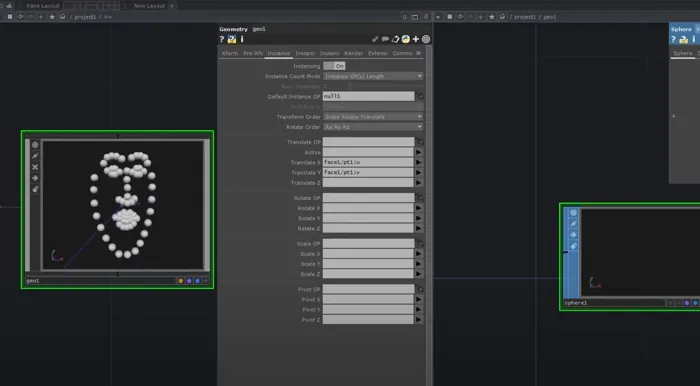Click the Default Instance OP field null1

pyautogui.click(x=368, y=96)
